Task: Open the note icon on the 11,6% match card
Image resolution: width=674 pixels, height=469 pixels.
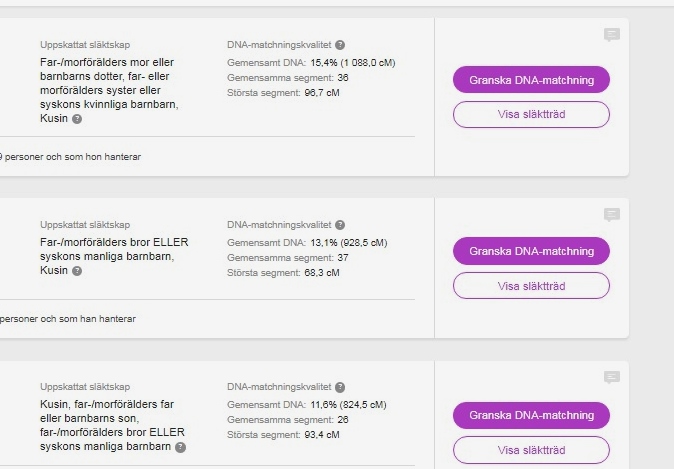Action: [612, 378]
